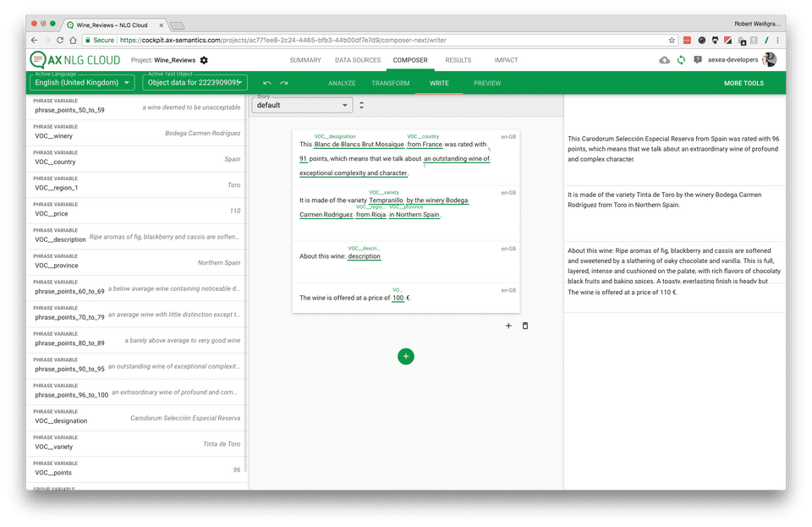The image size is (812, 527).
Task: Switch to the PREVIEW tab
Action: [487, 83]
